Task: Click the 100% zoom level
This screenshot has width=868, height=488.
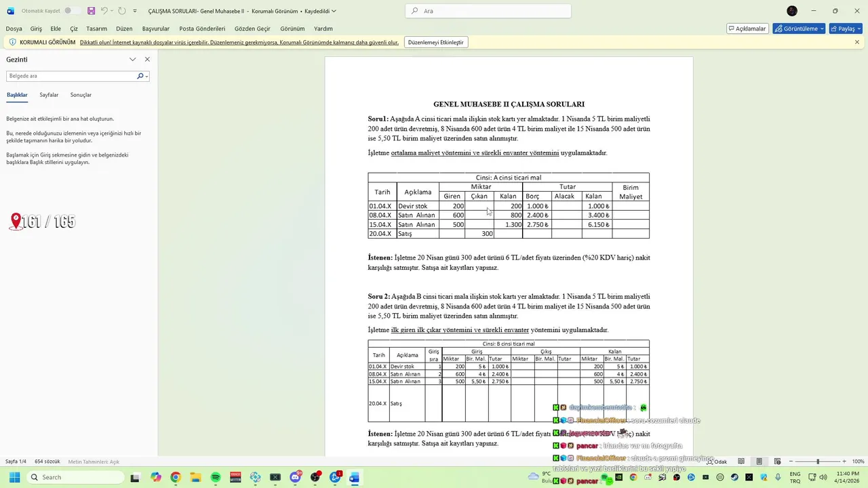Action: pyautogui.click(x=858, y=462)
